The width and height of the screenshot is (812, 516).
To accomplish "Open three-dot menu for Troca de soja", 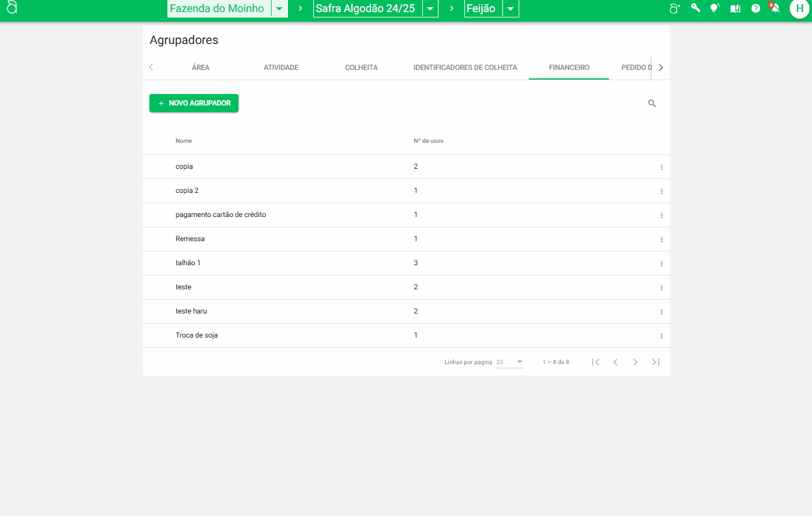I will pyautogui.click(x=661, y=336).
